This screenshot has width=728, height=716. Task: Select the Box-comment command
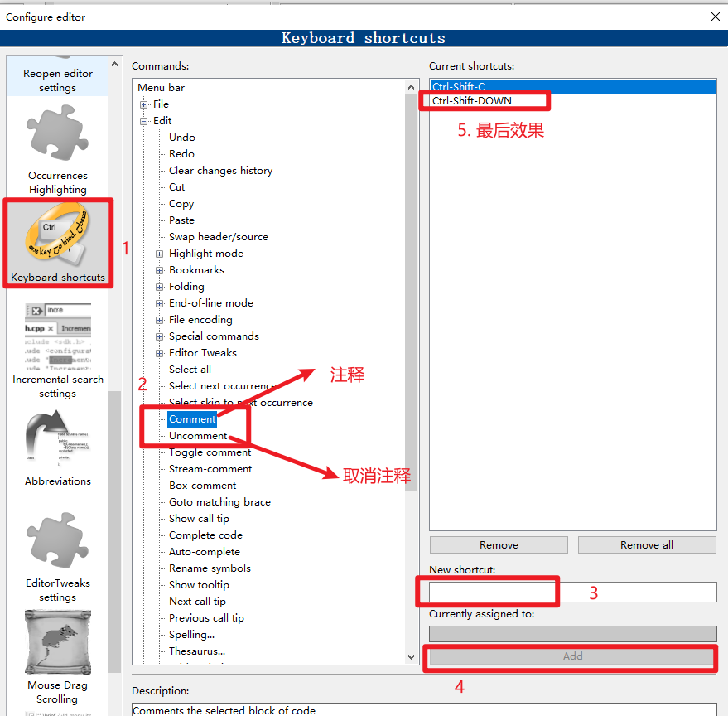202,486
